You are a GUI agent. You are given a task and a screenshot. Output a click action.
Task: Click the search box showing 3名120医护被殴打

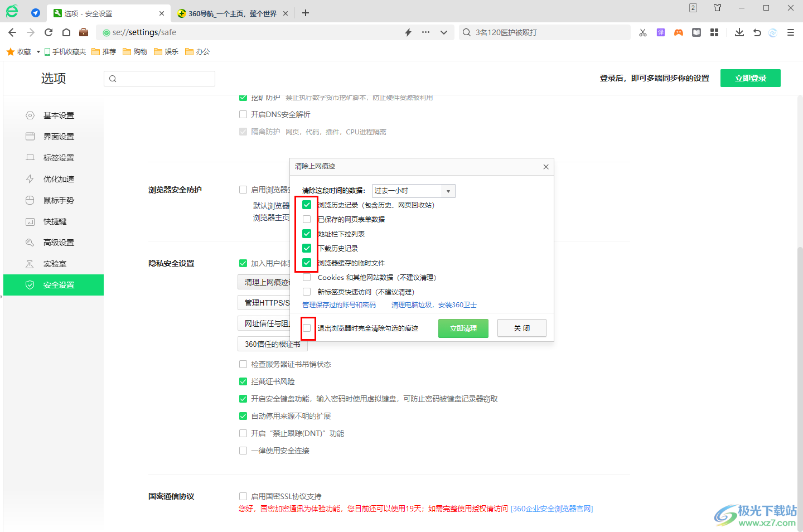pyautogui.click(x=544, y=32)
